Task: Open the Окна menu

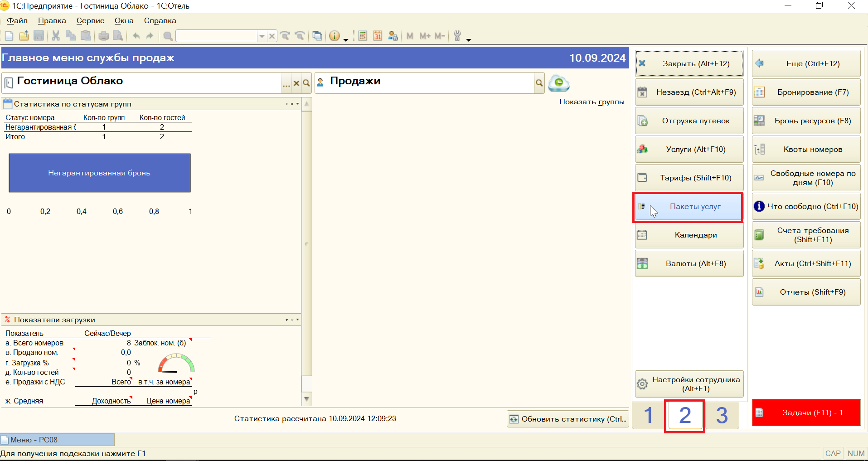Action: pyautogui.click(x=124, y=20)
